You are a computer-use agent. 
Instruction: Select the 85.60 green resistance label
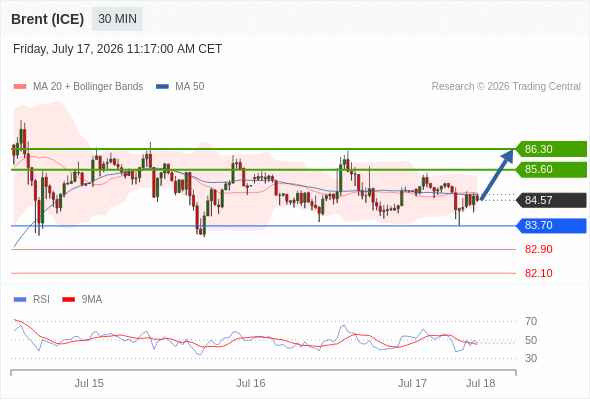tap(551, 169)
